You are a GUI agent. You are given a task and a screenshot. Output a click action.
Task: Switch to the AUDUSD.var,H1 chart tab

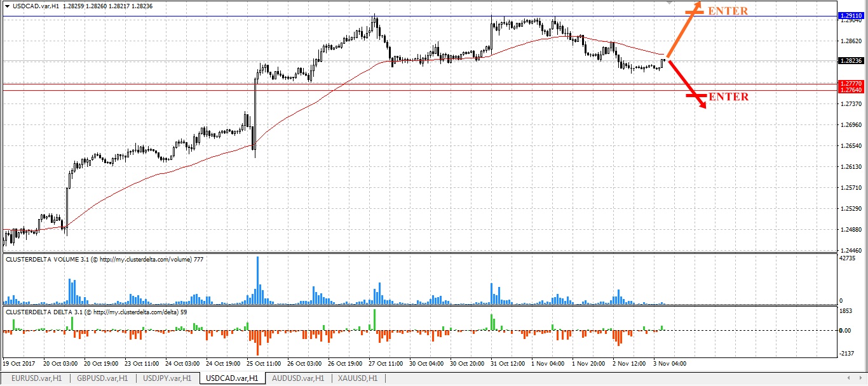pyautogui.click(x=298, y=378)
